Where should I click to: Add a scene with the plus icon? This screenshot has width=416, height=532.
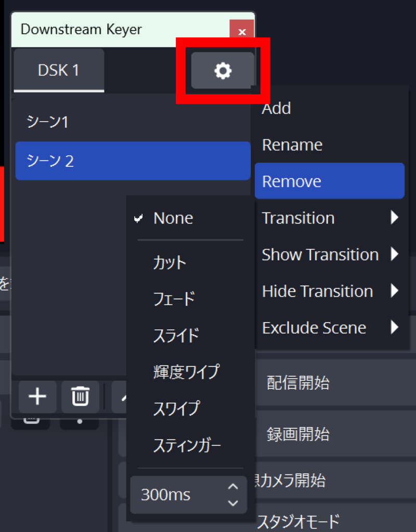pos(37,397)
